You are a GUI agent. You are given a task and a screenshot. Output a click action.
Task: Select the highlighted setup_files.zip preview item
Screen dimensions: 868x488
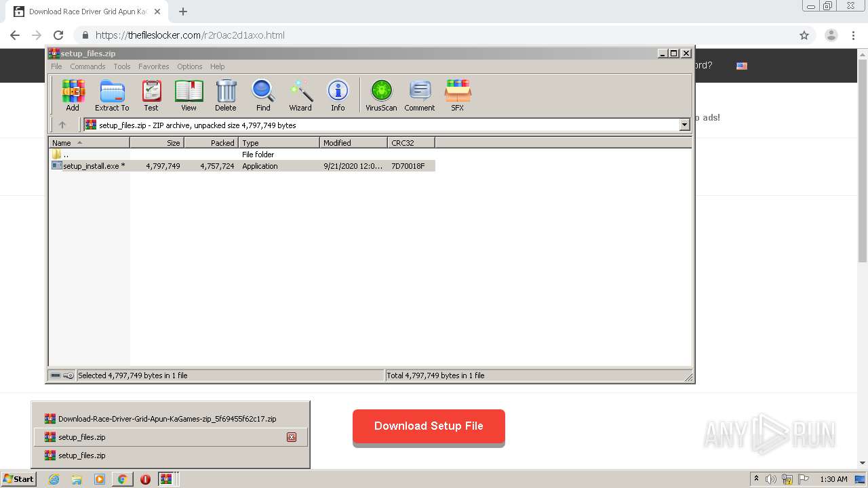(171, 437)
